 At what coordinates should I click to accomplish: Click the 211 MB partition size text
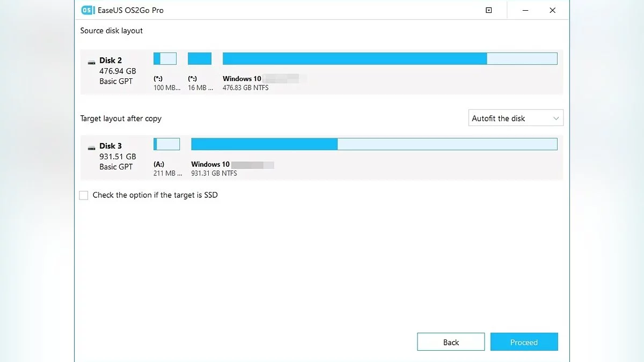(x=168, y=173)
